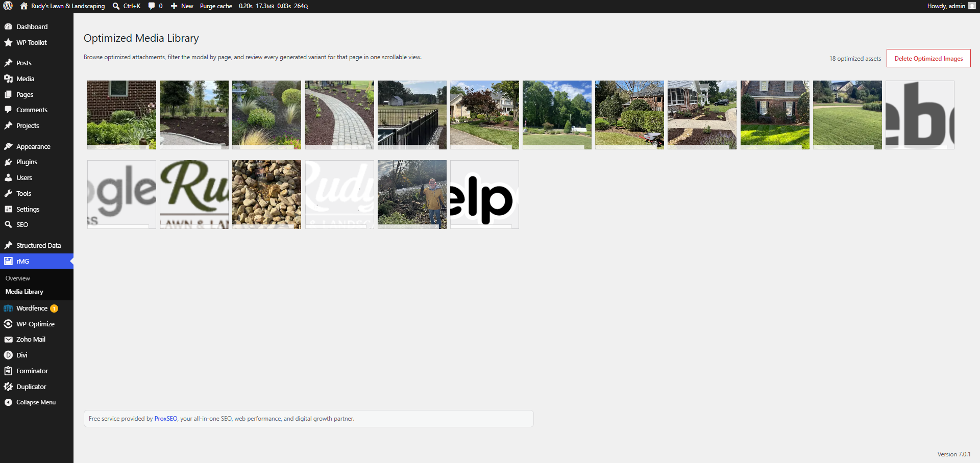This screenshot has width=980, height=463.
Task: Click the Collapse Menu label
Action: (36, 402)
